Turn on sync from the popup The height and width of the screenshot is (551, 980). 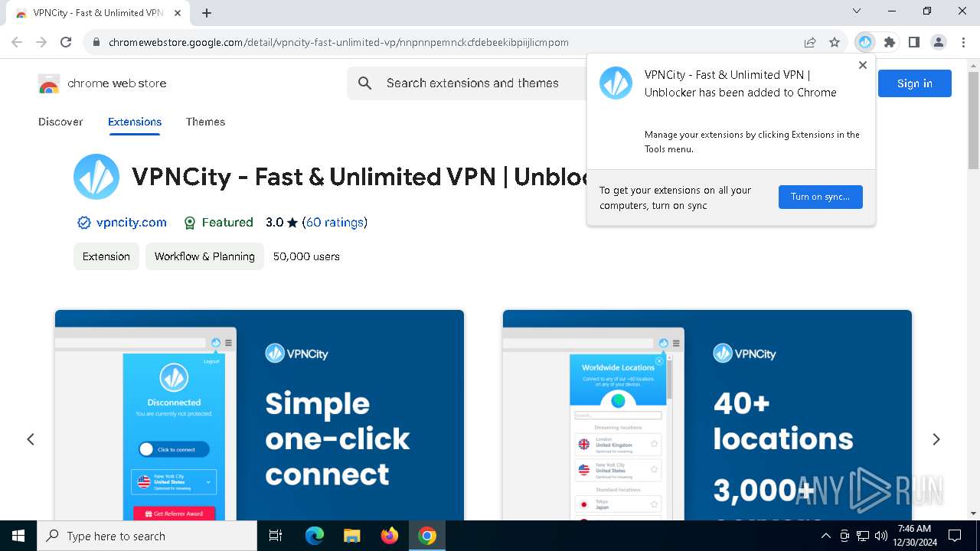(820, 197)
